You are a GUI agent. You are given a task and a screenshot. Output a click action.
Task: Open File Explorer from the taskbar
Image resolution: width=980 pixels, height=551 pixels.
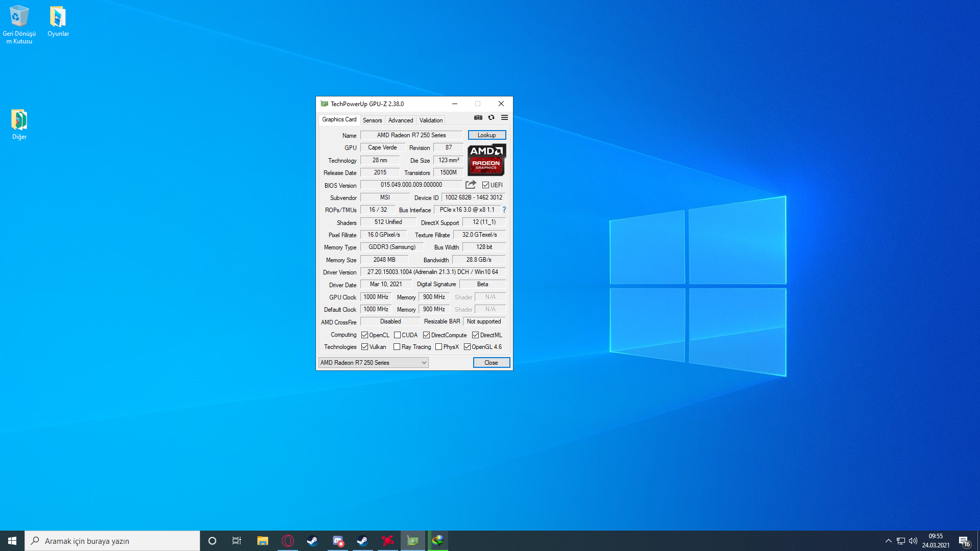click(262, 541)
